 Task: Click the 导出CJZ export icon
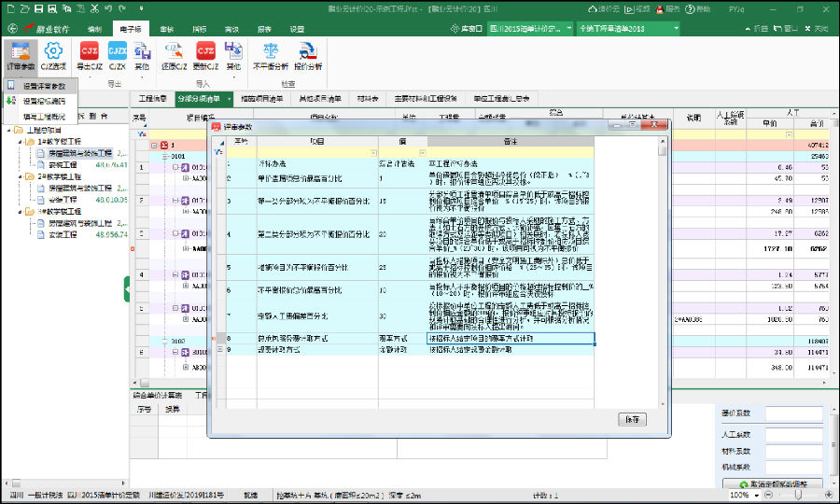click(x=89, y=55)
